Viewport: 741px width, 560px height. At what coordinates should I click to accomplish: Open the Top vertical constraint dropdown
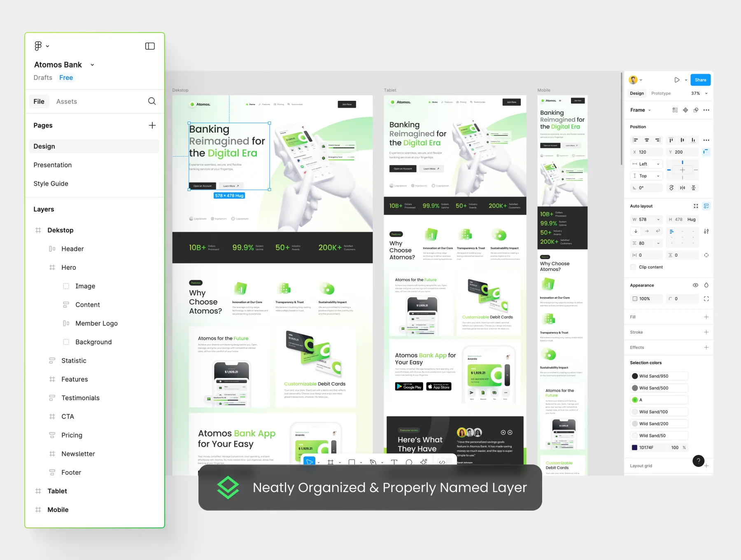pos(646,176)
